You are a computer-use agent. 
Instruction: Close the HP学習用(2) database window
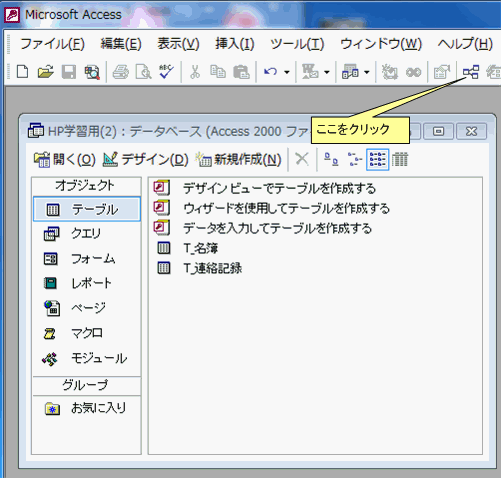[471, 131]
